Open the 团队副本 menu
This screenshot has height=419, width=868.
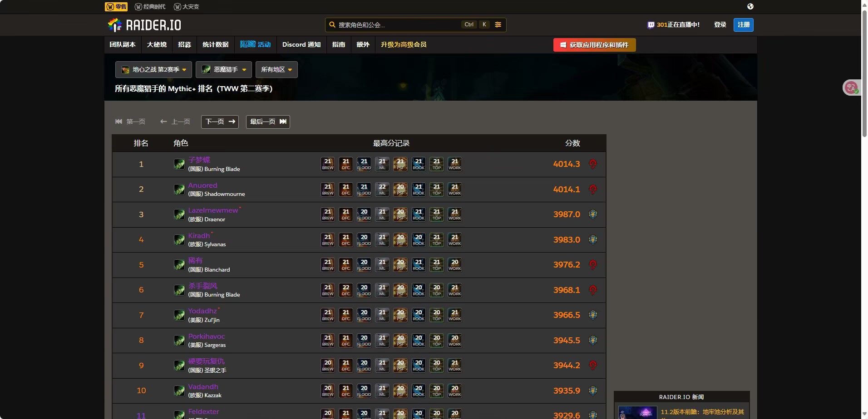123,44
